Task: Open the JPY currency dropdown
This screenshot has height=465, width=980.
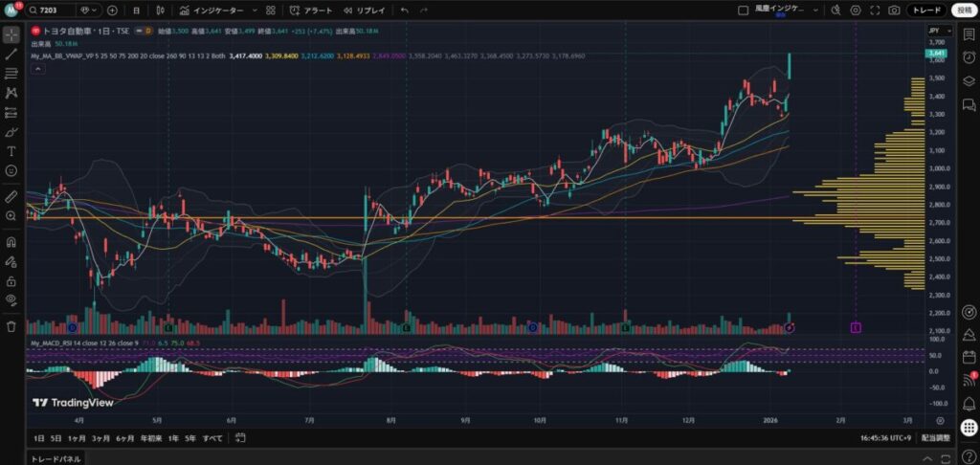Action: tap(936, 31)
